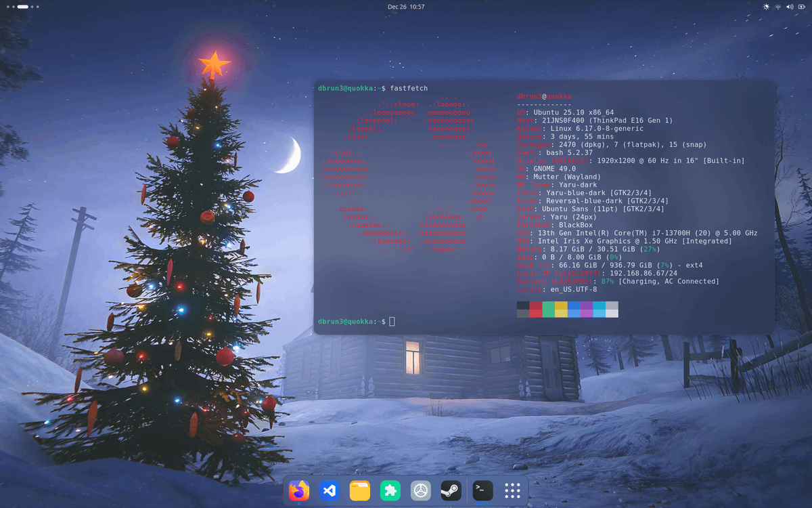812x508 pixels.
Task: Click the Disk line 66.16 GiB / 936.79 GiB
Action: pyautogui.click(x=610, y=266)
